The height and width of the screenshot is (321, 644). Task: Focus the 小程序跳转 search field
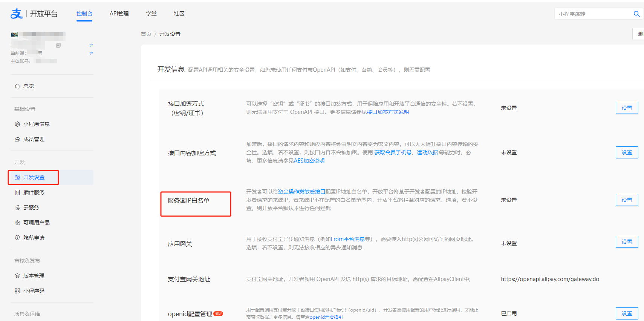pyautogui.click(x=594, y=14)
